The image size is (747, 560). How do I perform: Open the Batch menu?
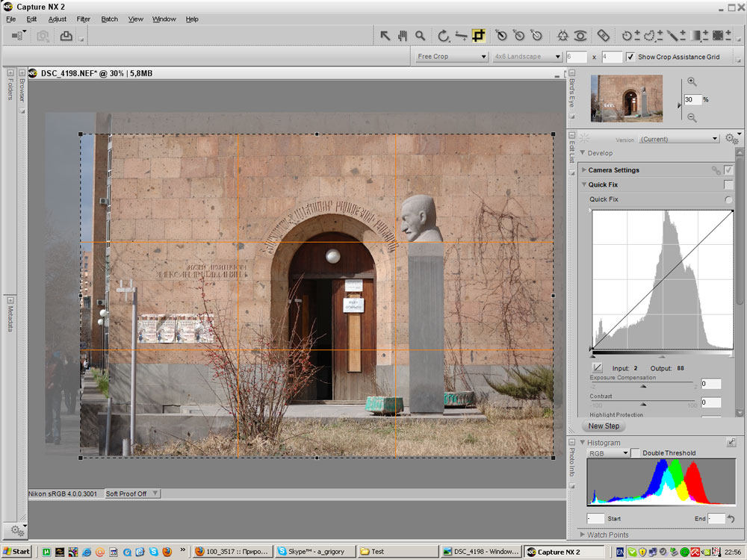(109, 19)
